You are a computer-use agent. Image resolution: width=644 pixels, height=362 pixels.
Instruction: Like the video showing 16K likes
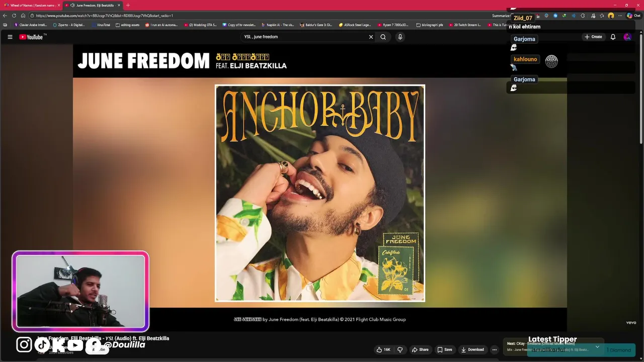coord(383,349)
